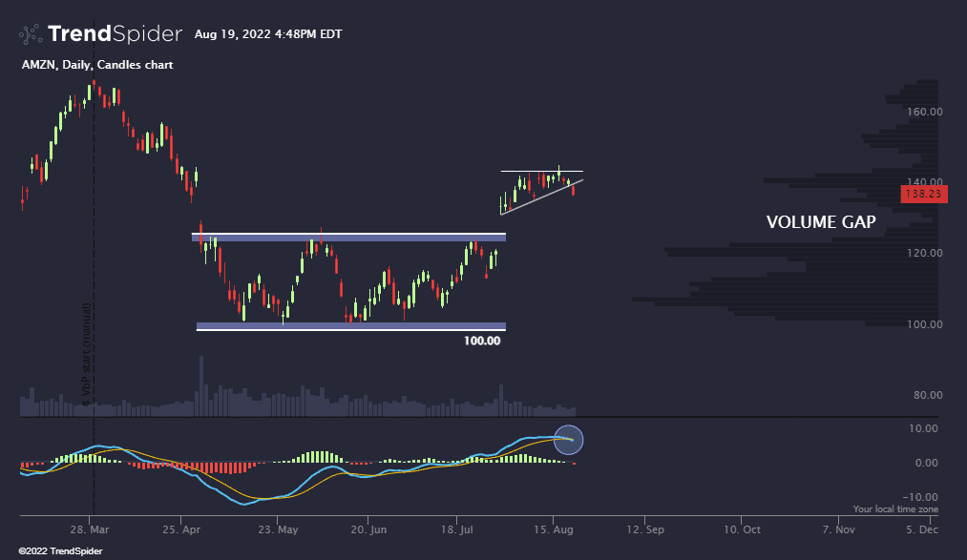967x560 pixels.
Task: Click the Aug 19, 2022 timestamp
Action: point(267,34)
